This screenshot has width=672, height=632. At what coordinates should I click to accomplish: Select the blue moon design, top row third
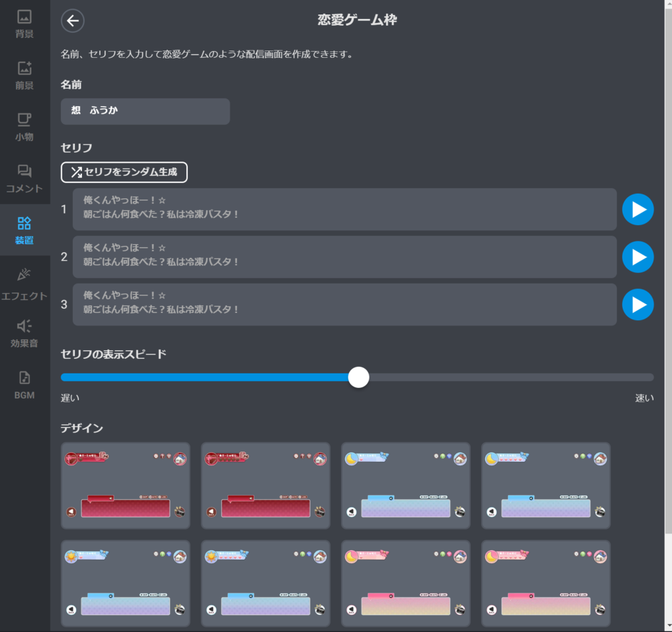[x=406, y=486]
